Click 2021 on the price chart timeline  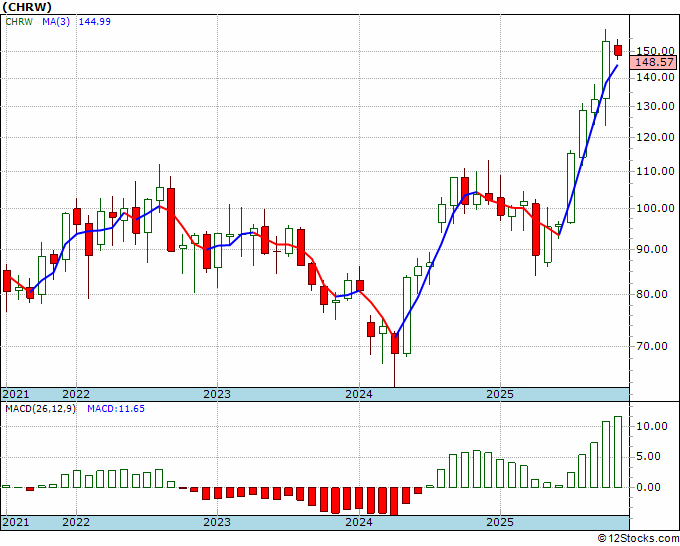[16, 394]
